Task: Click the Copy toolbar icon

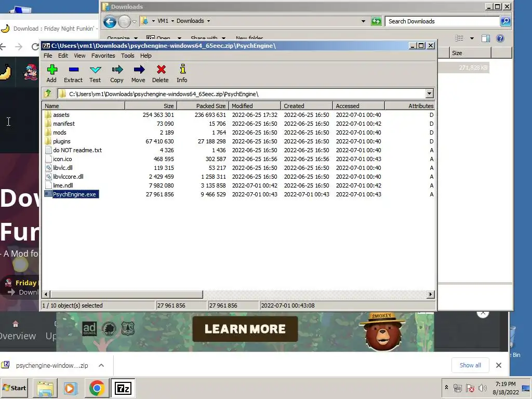Action: (x=117, y=70)
